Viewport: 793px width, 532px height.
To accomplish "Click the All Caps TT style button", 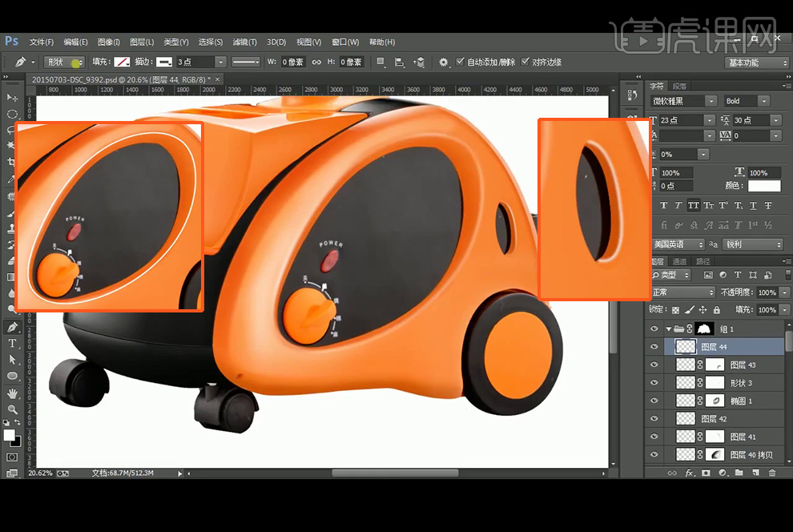I will (x=692, y=206).
